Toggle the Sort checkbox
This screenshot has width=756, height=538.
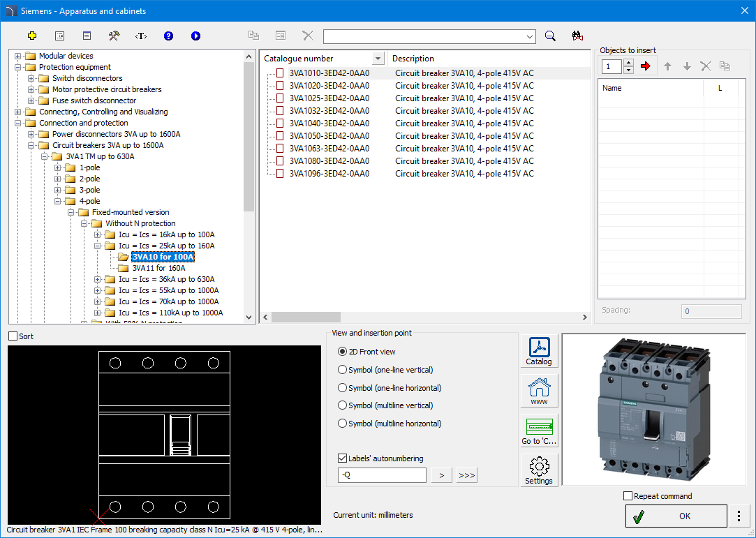[x=13, y=336]
